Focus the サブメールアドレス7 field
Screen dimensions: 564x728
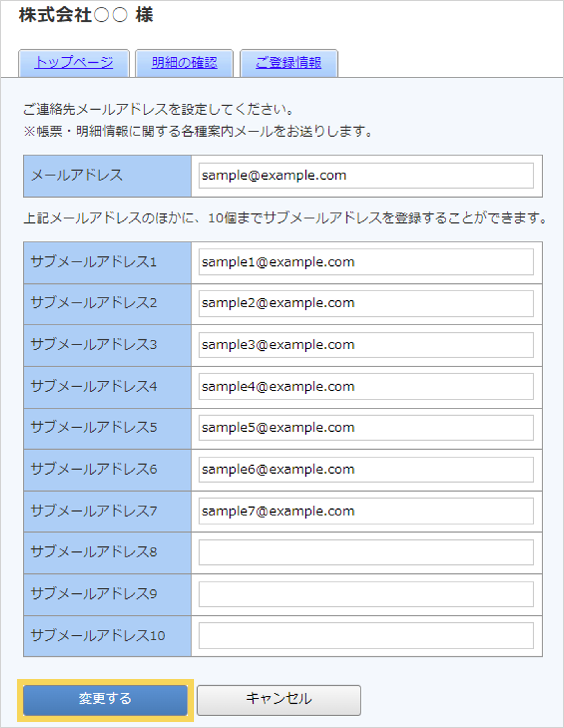point(367,511)
